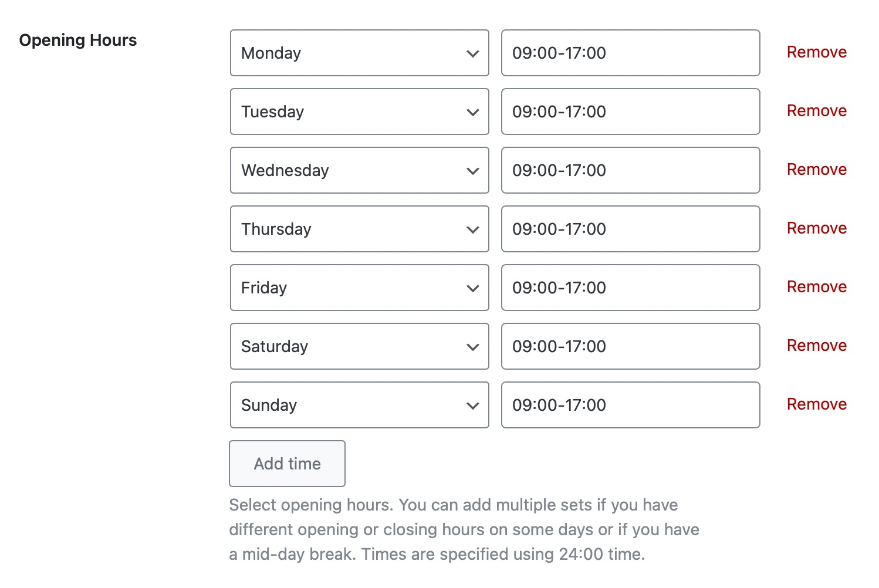
Task: Remove the Sunday hours entry
Action: [x=816, y=404]
